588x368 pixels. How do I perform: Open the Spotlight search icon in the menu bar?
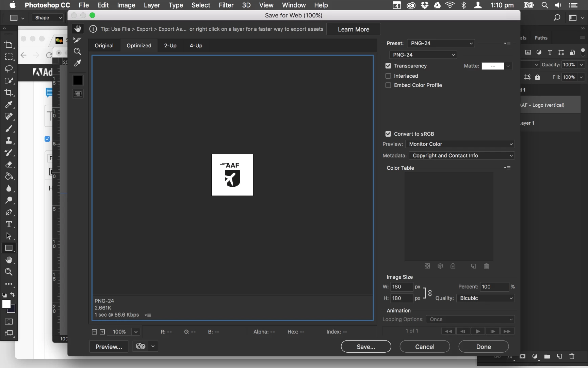pyautogui.click(x=545, y=5)
